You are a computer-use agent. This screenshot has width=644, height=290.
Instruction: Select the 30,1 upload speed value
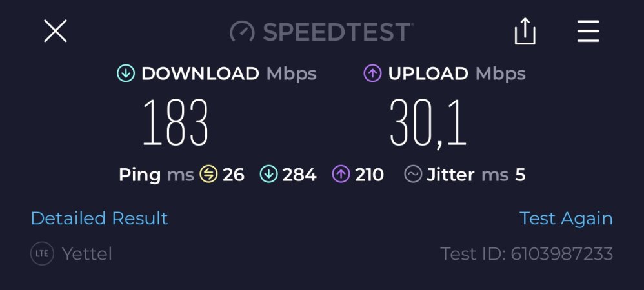(x=428, y=123)
